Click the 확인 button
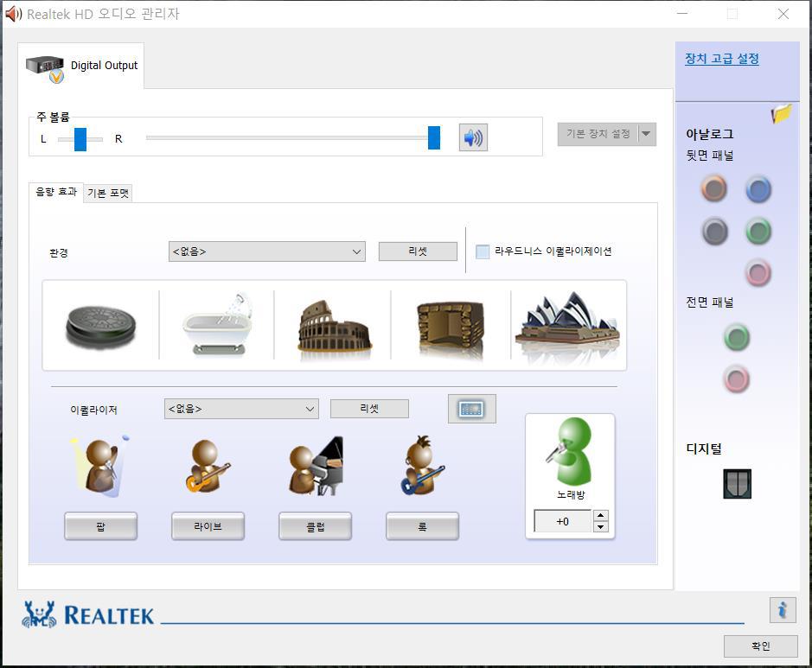The width and height of the screenshot is (812, 668). pos(761,646)
